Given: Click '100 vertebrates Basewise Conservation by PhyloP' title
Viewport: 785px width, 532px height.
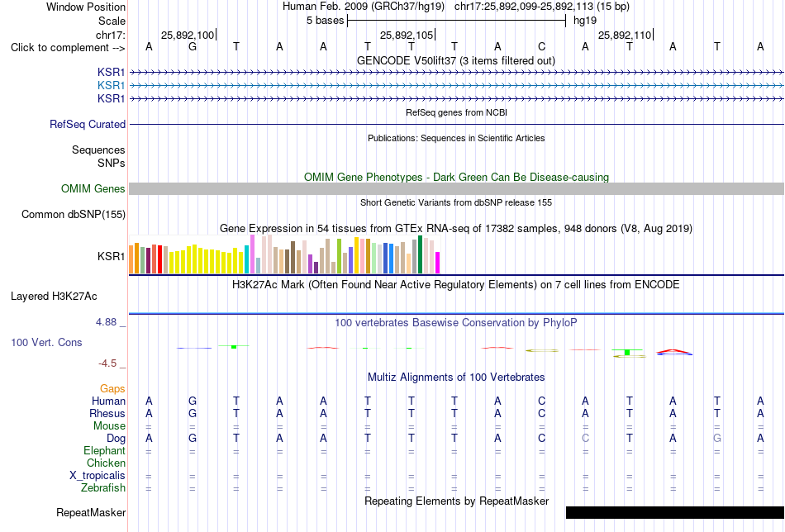Looking at the screenshot, I should tap(456, 323).
